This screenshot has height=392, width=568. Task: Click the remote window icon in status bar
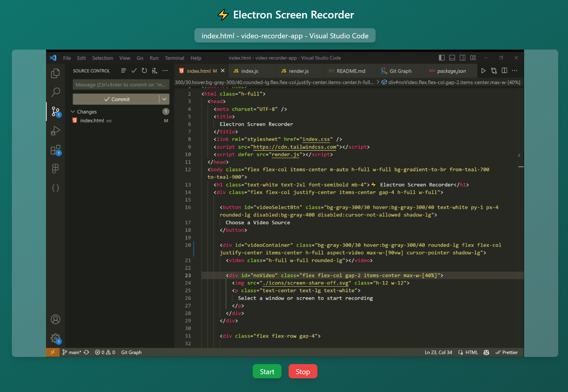[x=53, y=352]
